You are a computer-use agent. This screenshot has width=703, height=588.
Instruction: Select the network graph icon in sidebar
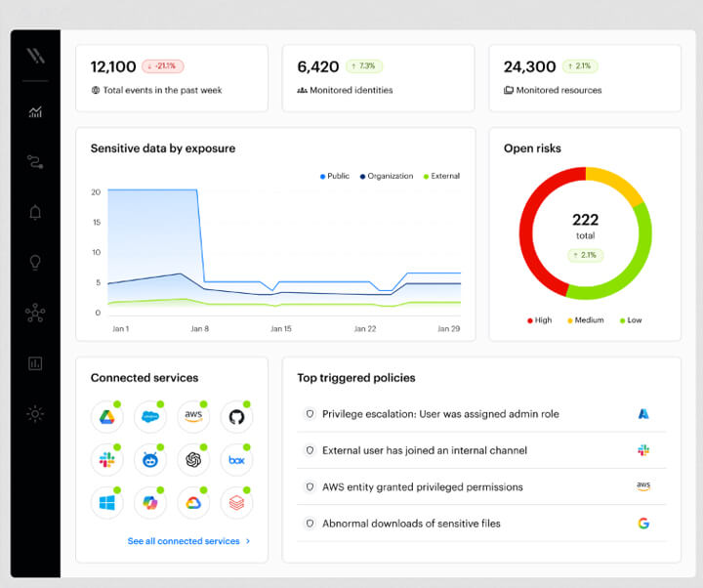tap(35, 313)
